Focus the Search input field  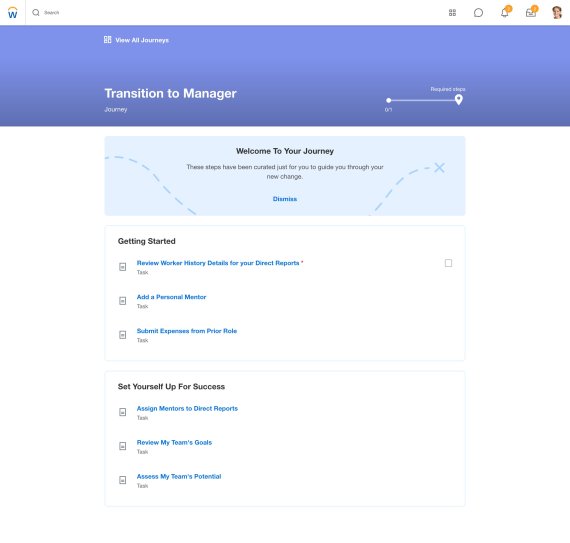[51, 13]
